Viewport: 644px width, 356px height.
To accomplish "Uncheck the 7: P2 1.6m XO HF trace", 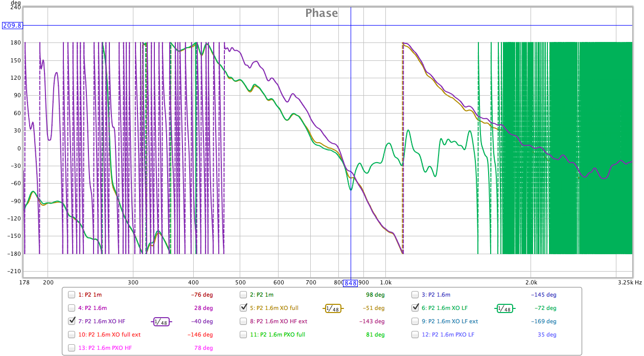I will [x=72, y=321].
